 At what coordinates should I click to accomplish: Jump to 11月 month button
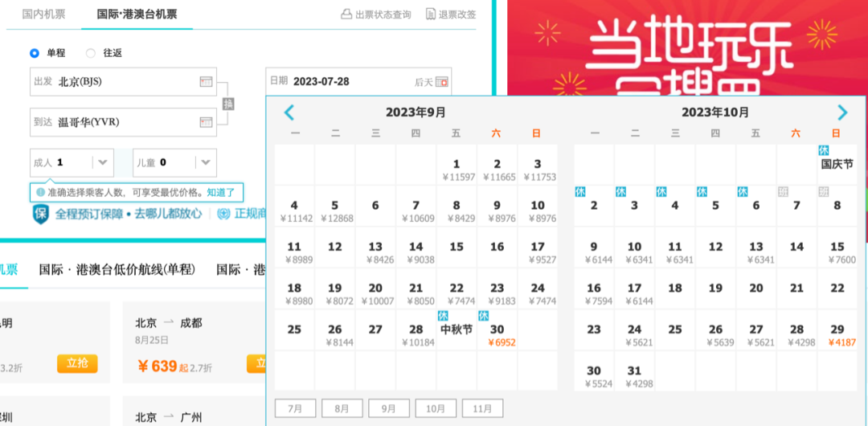483,409
